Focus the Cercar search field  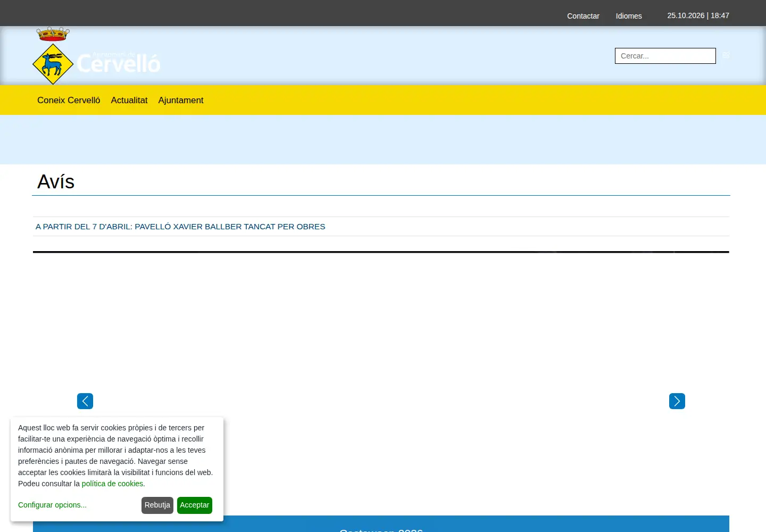pyautogui.click(x=665, y=56)
